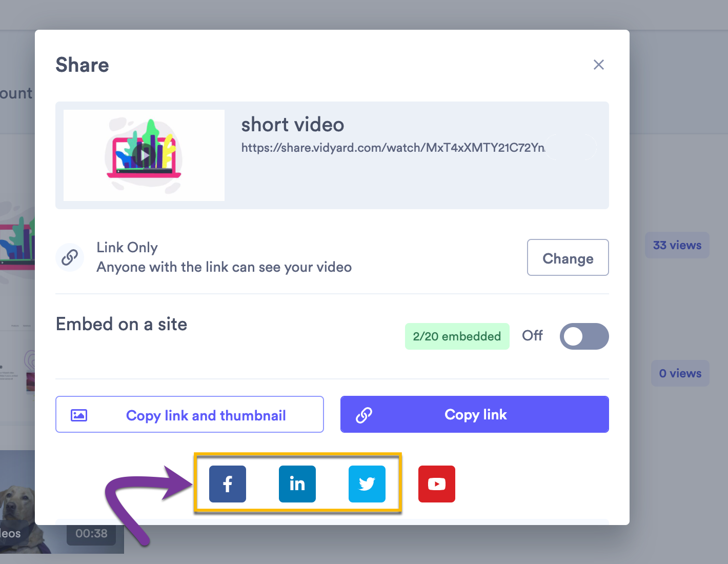Click the Off toggle label

[x=532, y=336]
